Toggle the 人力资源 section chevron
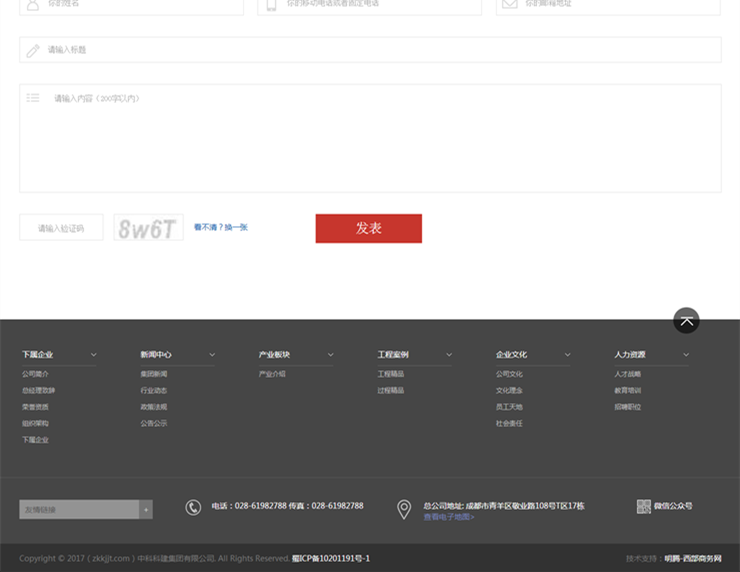Viewport: 740px width, 572px height. click(x=686, y=355)
